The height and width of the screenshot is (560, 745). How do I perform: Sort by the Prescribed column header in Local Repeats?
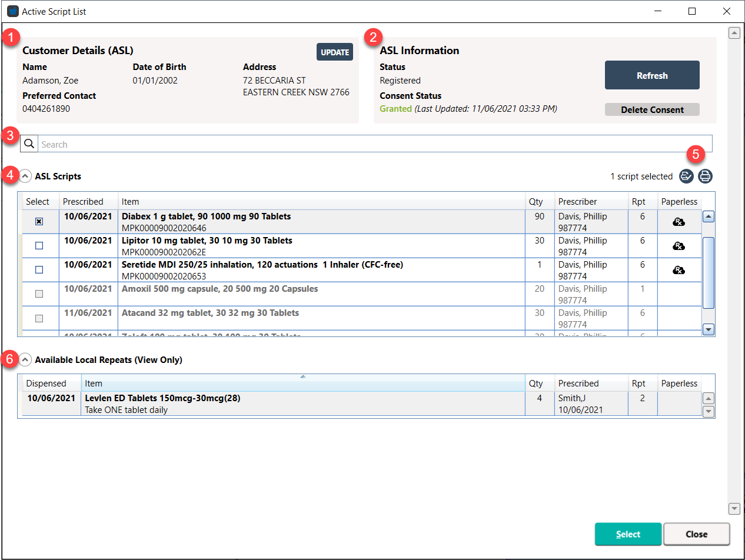591,383
